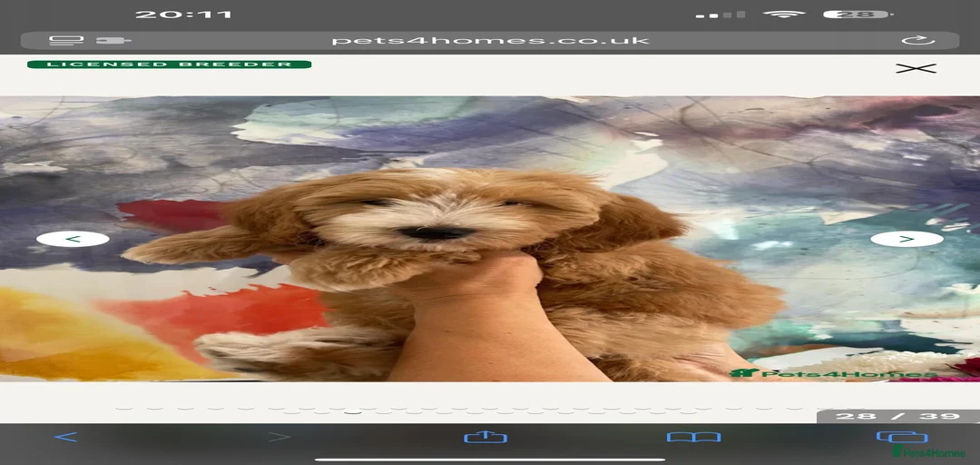Close the photo gallery viewer

915,68
